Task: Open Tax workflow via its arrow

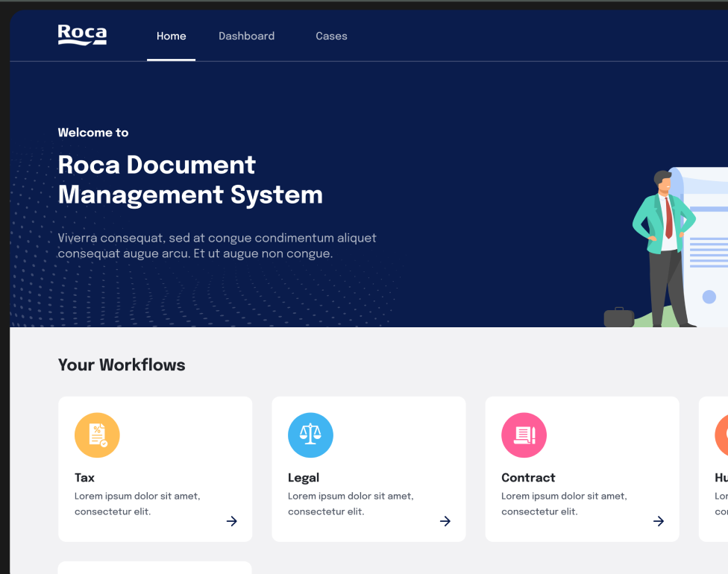Action: 232,521
